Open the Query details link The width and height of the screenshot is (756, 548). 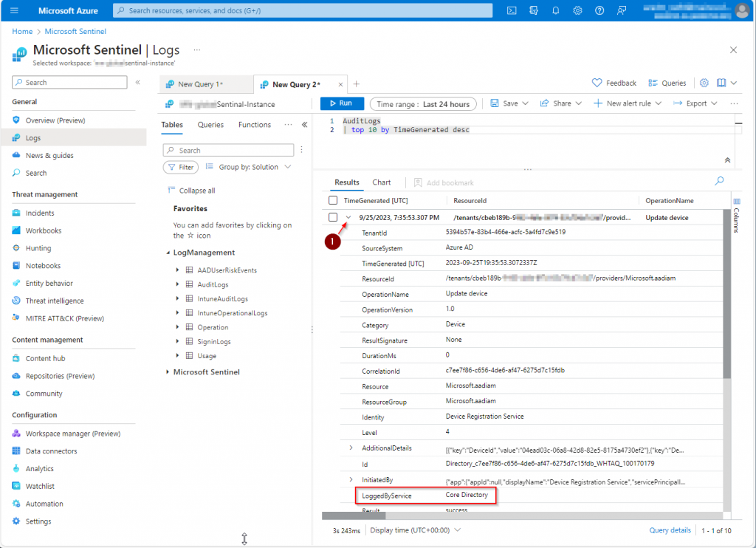tap(670, 530)
